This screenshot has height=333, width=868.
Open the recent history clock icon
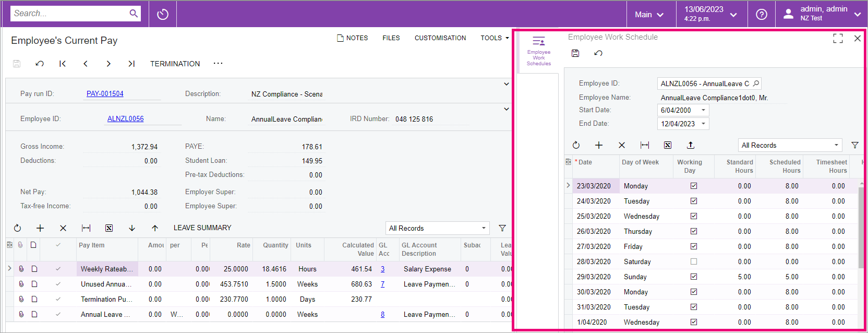(163, 14)
